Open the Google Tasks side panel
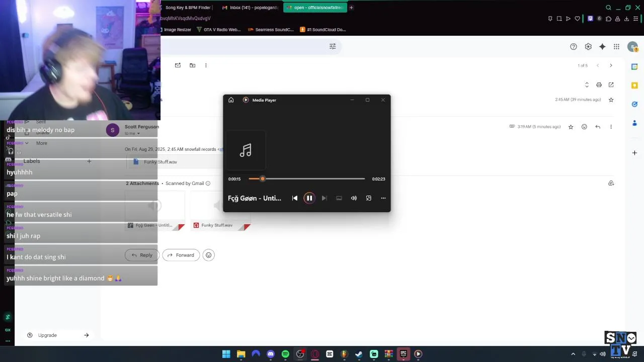The image size is (644, 362). 634,104
